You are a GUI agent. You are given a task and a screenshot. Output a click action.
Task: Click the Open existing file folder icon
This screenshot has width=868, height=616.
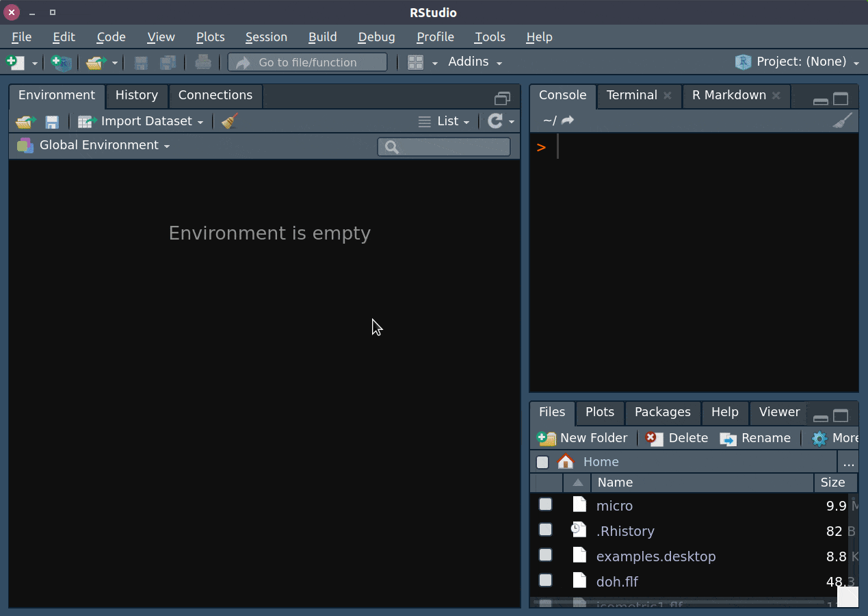[x=96, y=63]
